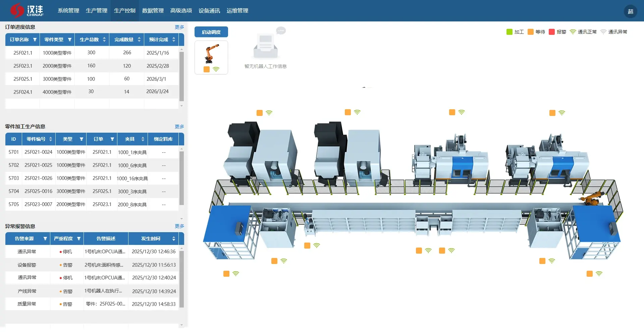The height and width of the screenshot is (332, 644).
Task: Open the 生产控制 menu
Action: (124, 11)
